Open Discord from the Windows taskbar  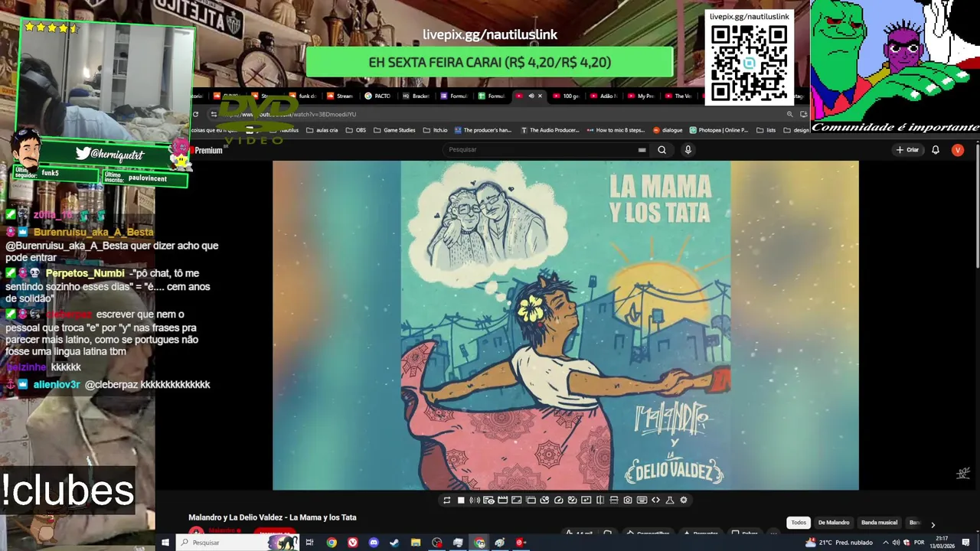pos(374,543)
